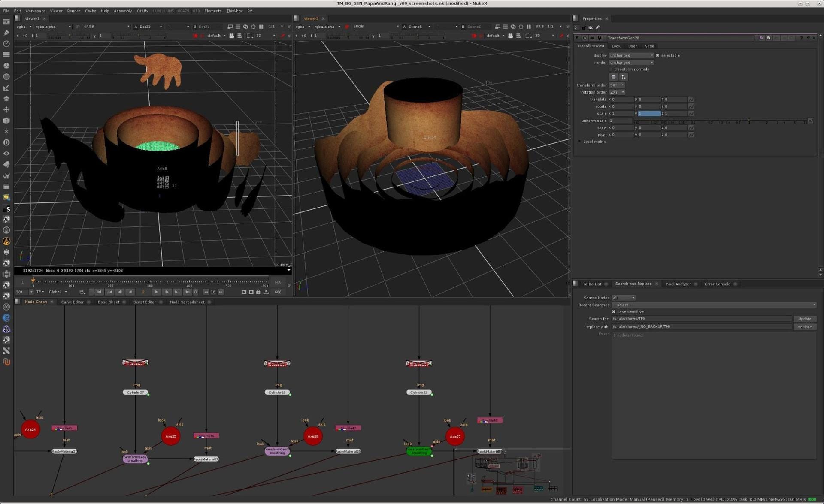
Task: Click the Viewer2 pause icon
Action: tap(528, 27)
